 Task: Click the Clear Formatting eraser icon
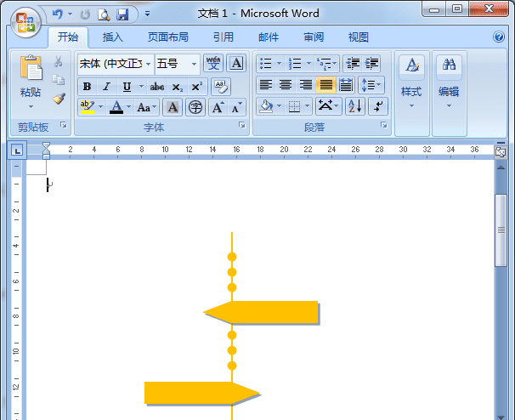[221, 87]
